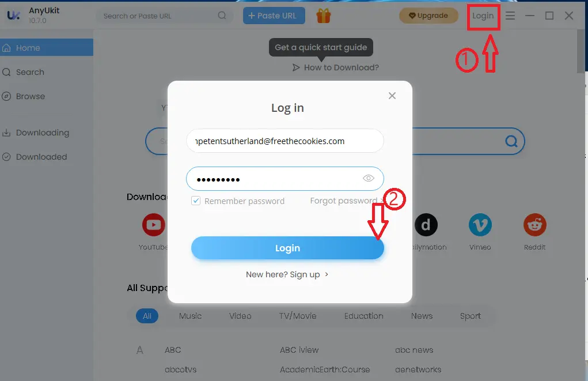Click the email address input field
The width and height of the screenshot is (588, 381).
point(285,141)
